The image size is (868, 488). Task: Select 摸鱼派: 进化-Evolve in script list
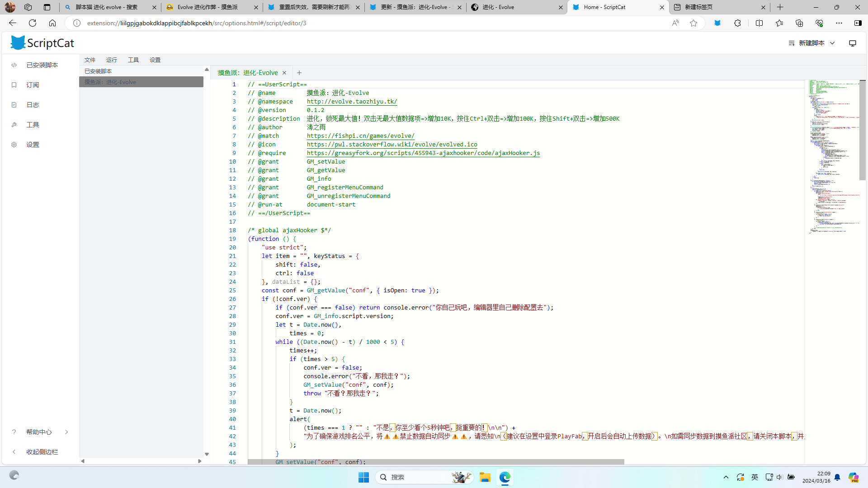(141, 82)
